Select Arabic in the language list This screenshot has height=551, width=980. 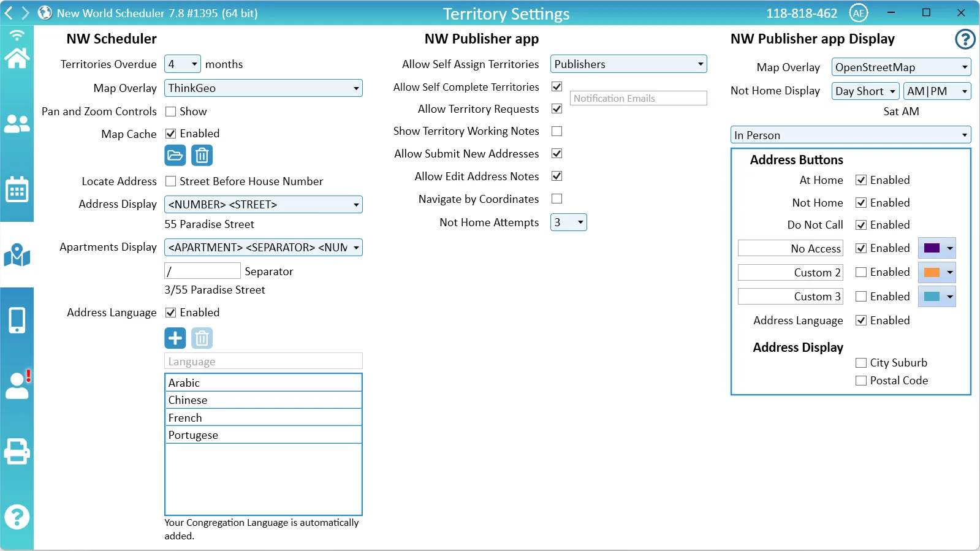(x=263, y=382)
